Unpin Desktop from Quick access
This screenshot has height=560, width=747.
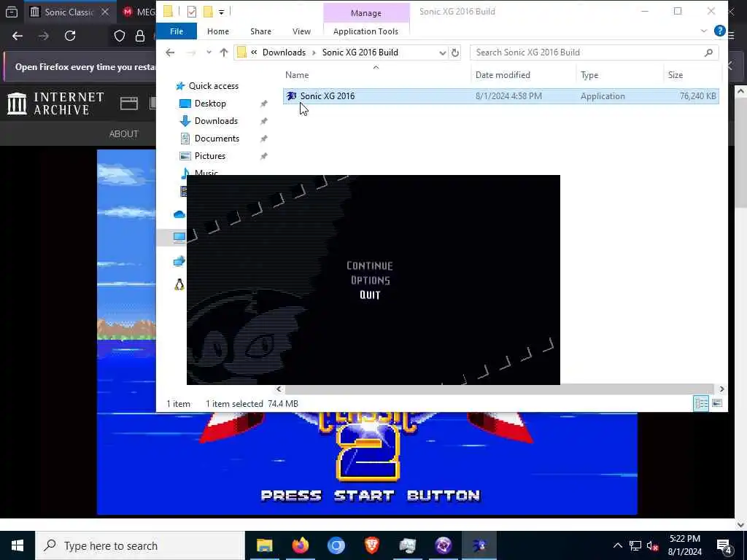pos(263,104)
